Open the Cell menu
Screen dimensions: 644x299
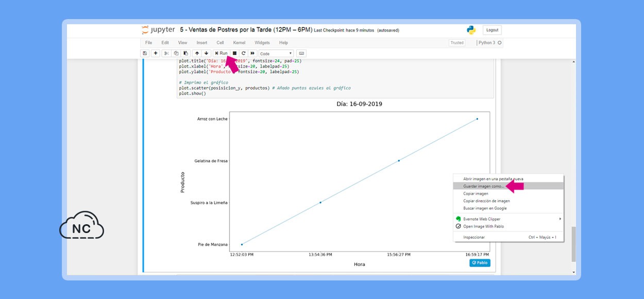coord(220,43)
